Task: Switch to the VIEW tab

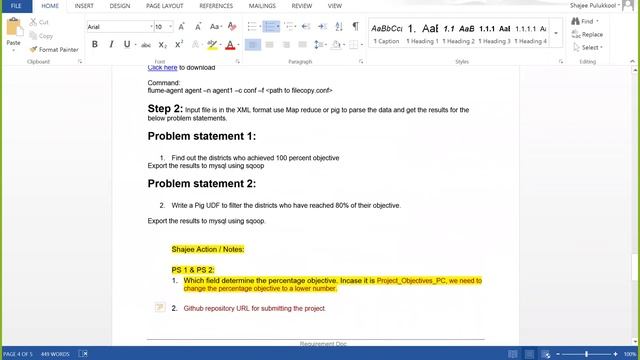Action: (335, 6)
